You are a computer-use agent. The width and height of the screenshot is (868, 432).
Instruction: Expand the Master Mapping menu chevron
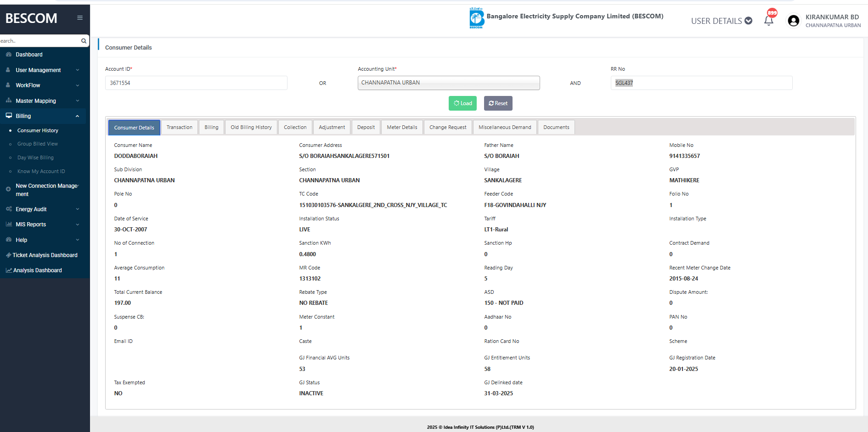(x=78, y=101)
